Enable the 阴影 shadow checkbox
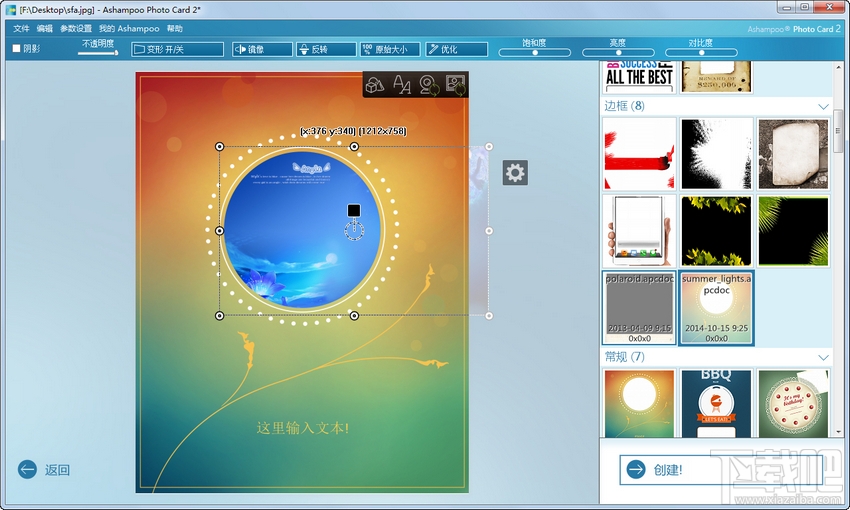This screenshot has width=850, height=510. [16, 48]
